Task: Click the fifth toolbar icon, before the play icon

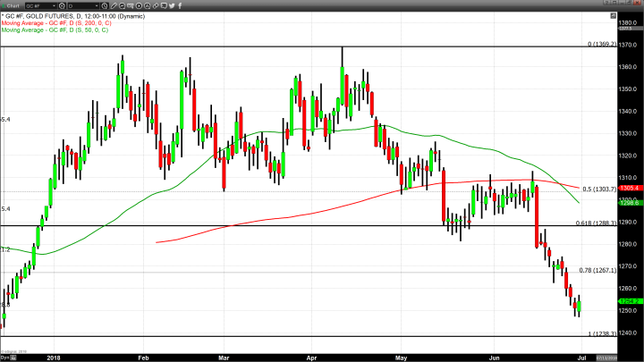Action: [x=131, y=5]
